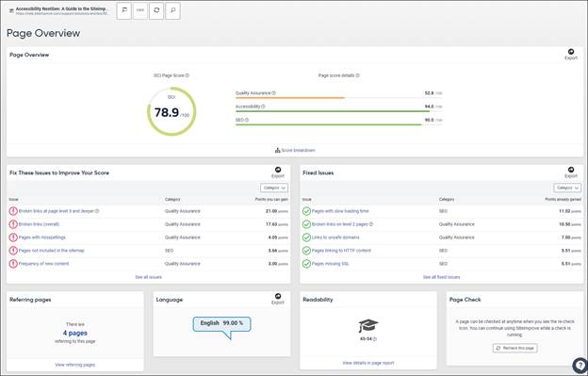Click 21.00 points value in issues list

pyautogui.click(x=277, y=211)
